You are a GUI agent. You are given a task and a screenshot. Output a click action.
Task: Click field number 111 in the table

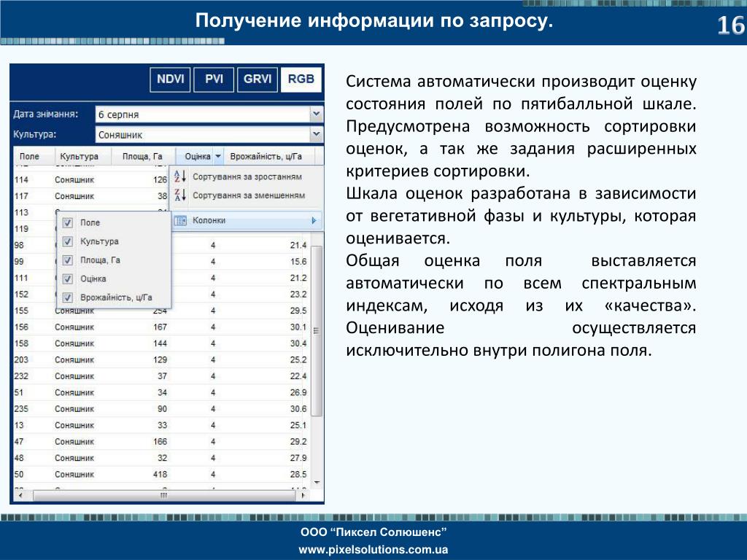(x=21, y=278)
